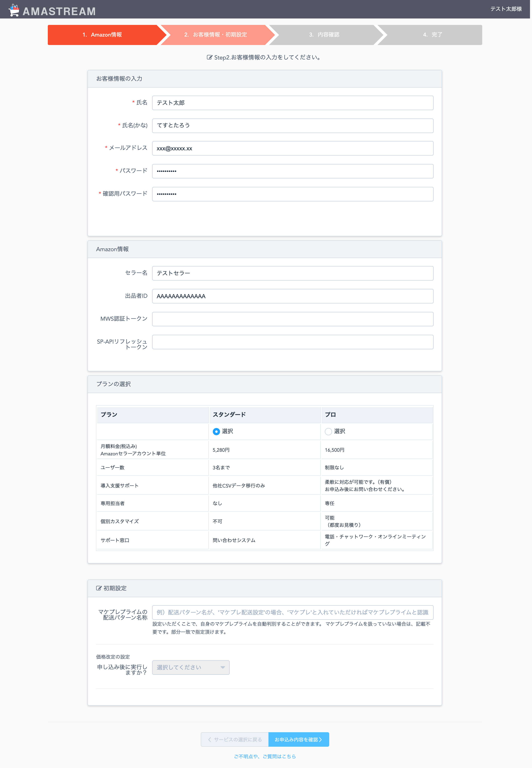Click the SP-APIリフレッシュトークン input field
This screenshot has height=768, width=532.
[x=293, y=342]
